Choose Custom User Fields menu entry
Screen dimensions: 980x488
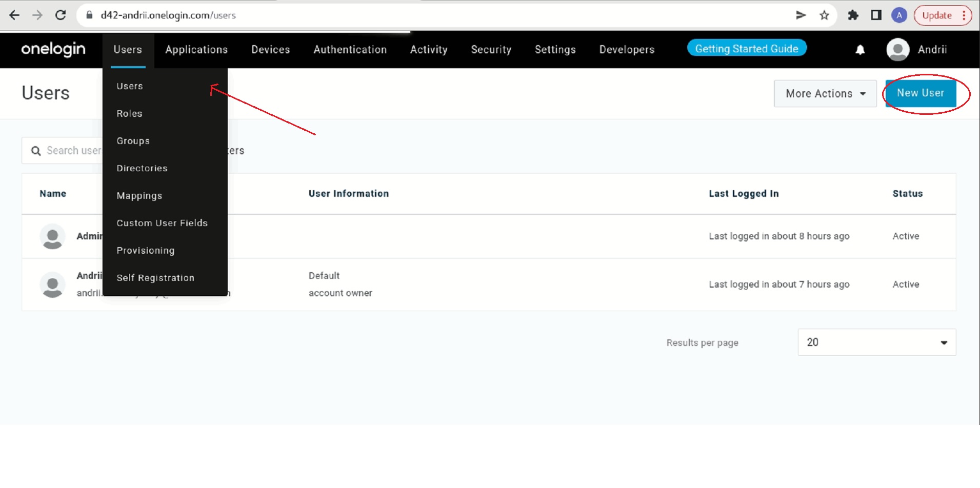(162, 223)
